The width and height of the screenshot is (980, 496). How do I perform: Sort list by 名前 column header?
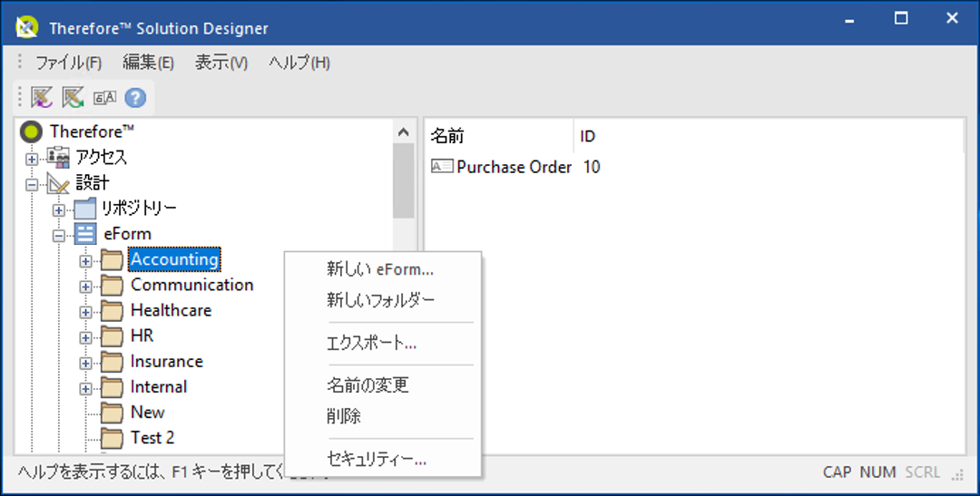499,136
